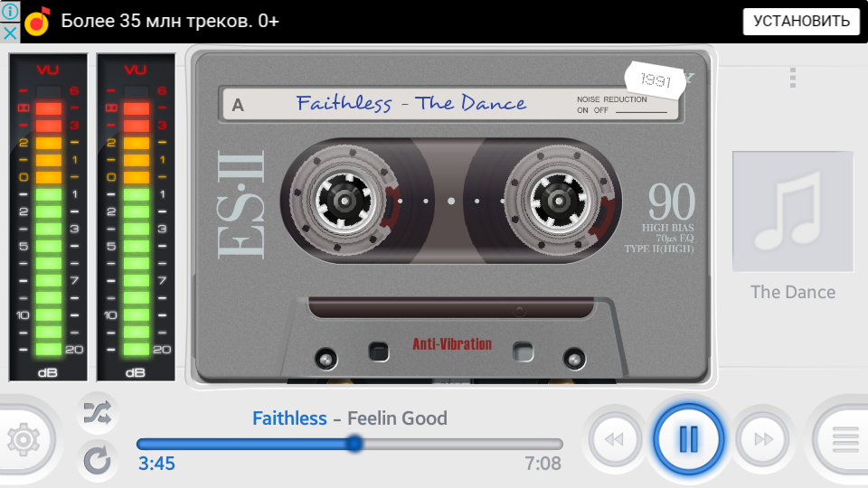Select The Dance album art thumbnail
Viewport: 868px width, 488px height.
(793, 211)
